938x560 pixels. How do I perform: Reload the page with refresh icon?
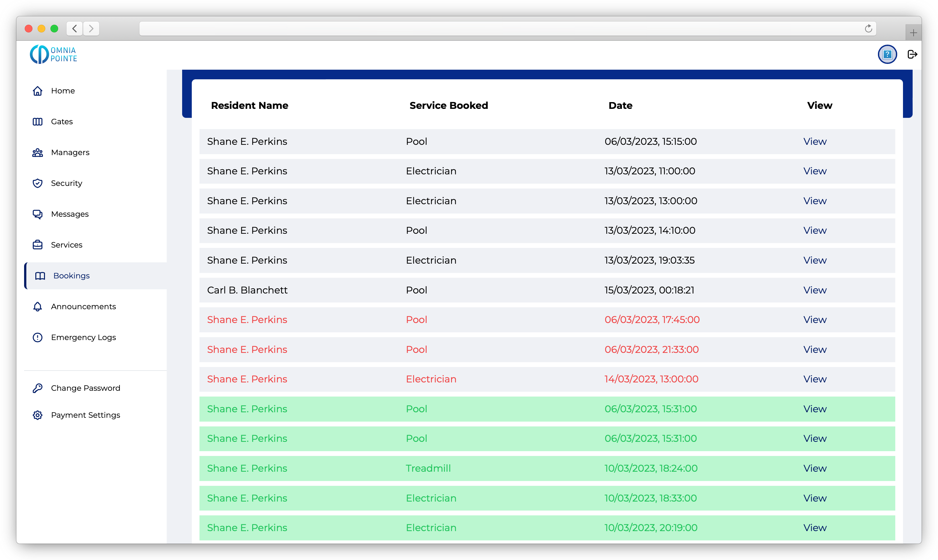(x=868, y=28)
